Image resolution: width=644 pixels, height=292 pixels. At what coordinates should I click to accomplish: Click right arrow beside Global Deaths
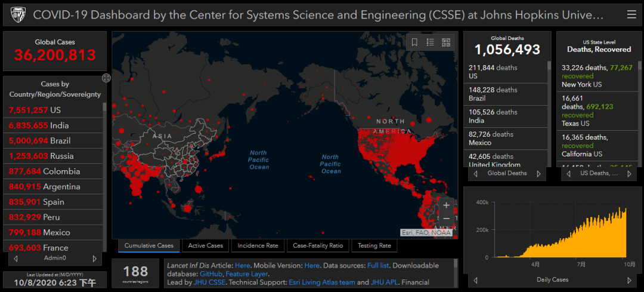pyautogui.click(x=538, y=174)
